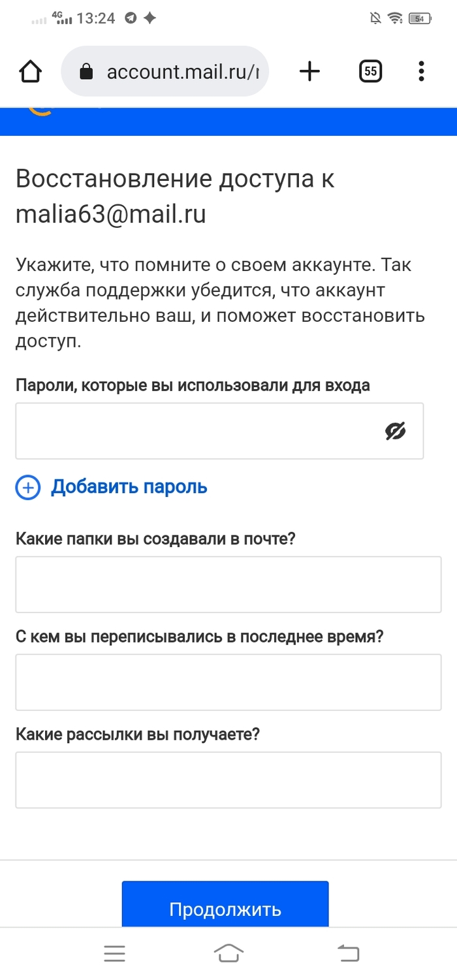Open a new browser tab

[309, 71]
